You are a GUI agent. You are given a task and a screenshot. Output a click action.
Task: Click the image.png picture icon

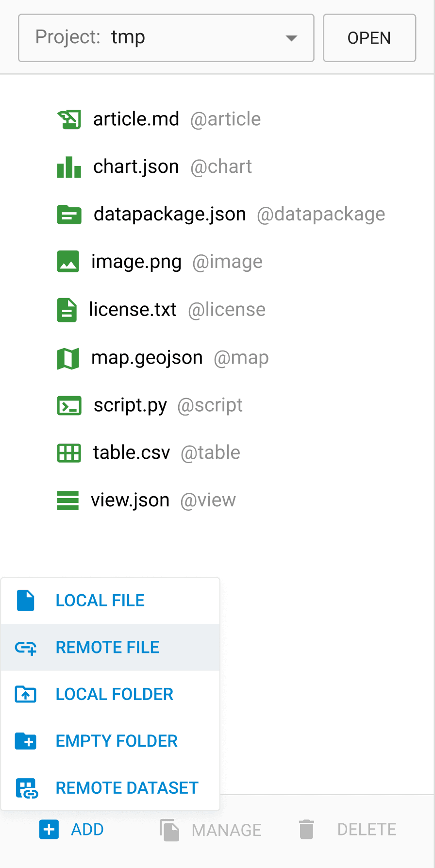coord(68,262)
